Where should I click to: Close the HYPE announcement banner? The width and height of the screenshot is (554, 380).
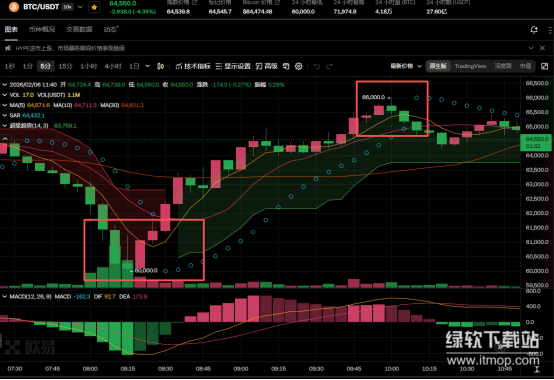(x=542, y=48)
